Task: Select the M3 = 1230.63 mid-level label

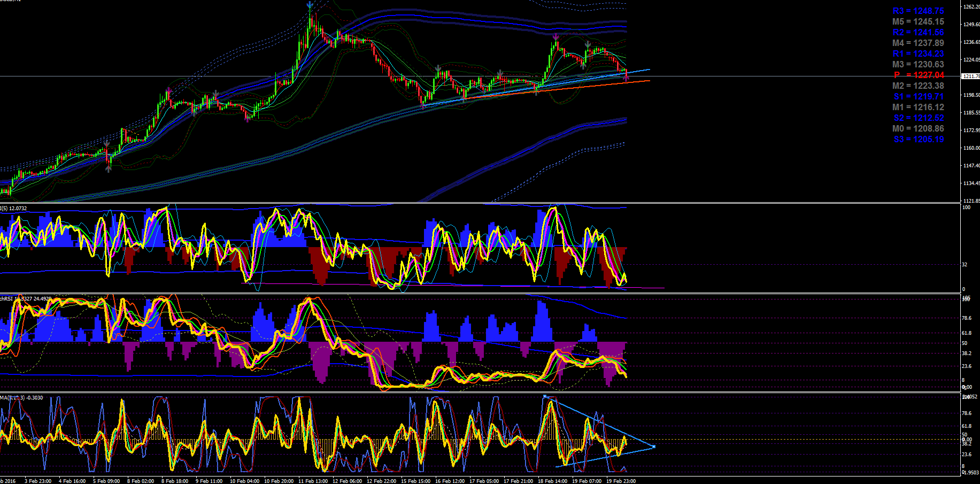Action: [918, 64]
